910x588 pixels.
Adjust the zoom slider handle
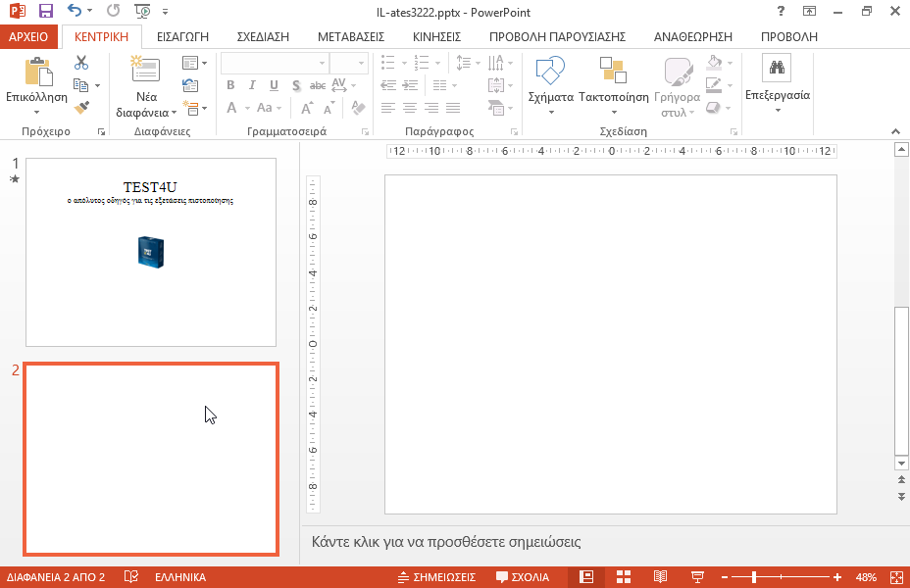754,577
